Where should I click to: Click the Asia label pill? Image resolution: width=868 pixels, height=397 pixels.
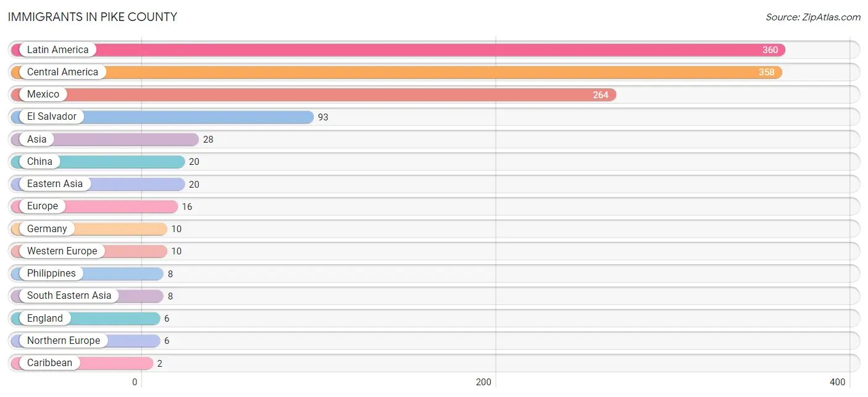pyautogui.click(x=36, y=140)
